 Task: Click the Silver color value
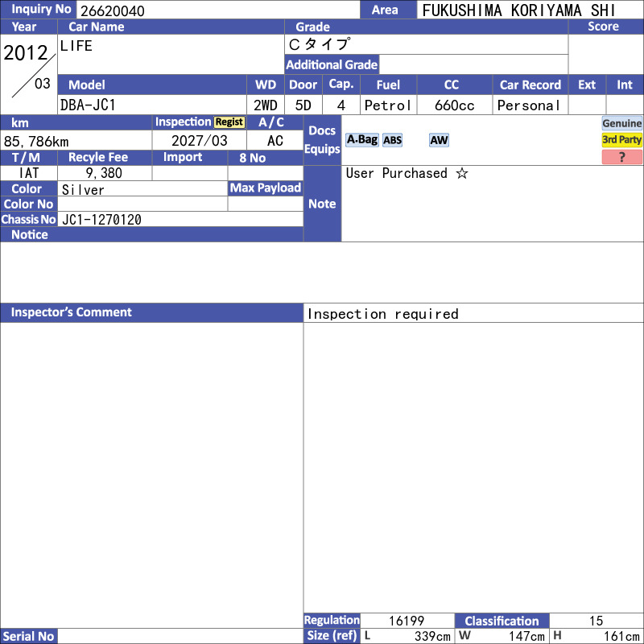83,190
